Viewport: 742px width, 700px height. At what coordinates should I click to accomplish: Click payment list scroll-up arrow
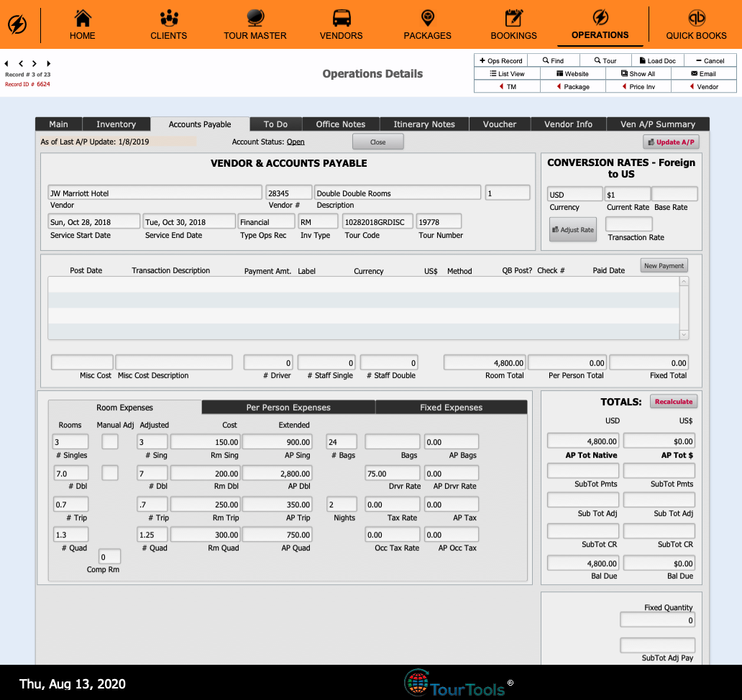coord(684,282)
